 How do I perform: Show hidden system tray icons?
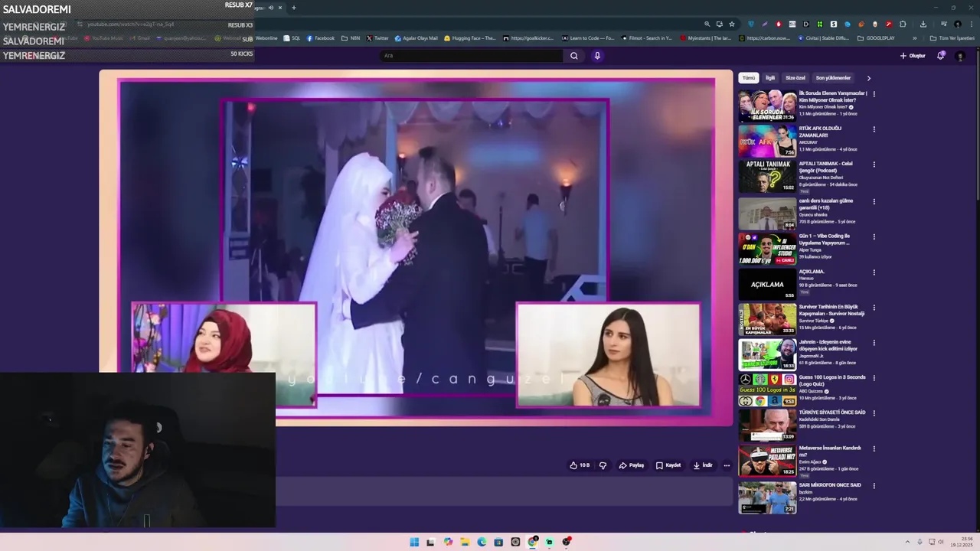(908, 542)
